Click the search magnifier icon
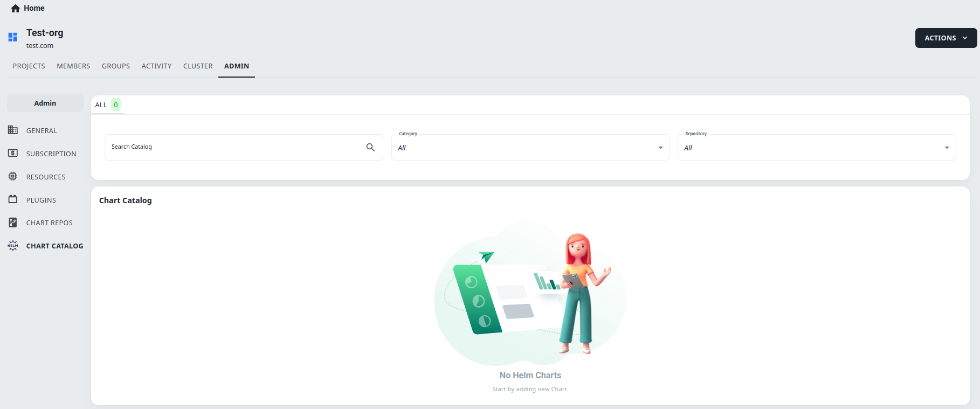This screenshot has height=409, width=980. point(370,147)
